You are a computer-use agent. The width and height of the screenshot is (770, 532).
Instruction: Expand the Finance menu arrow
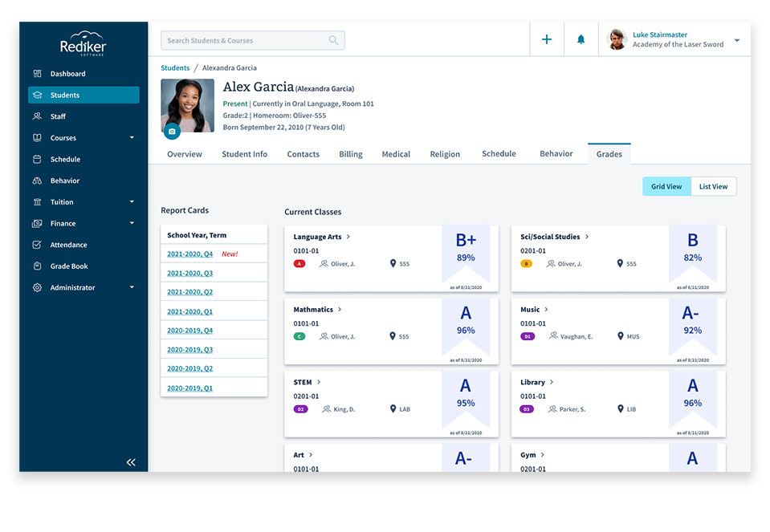(x=132, y=223)
